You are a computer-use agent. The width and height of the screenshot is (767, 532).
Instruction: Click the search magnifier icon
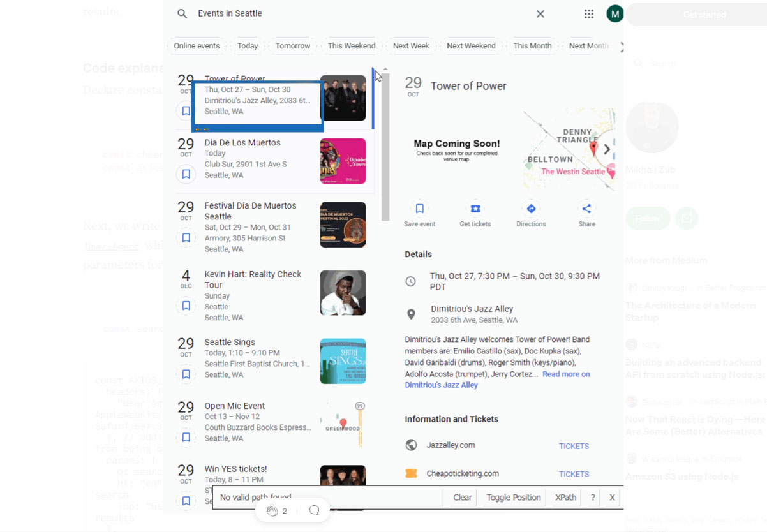tap(181, 13)
